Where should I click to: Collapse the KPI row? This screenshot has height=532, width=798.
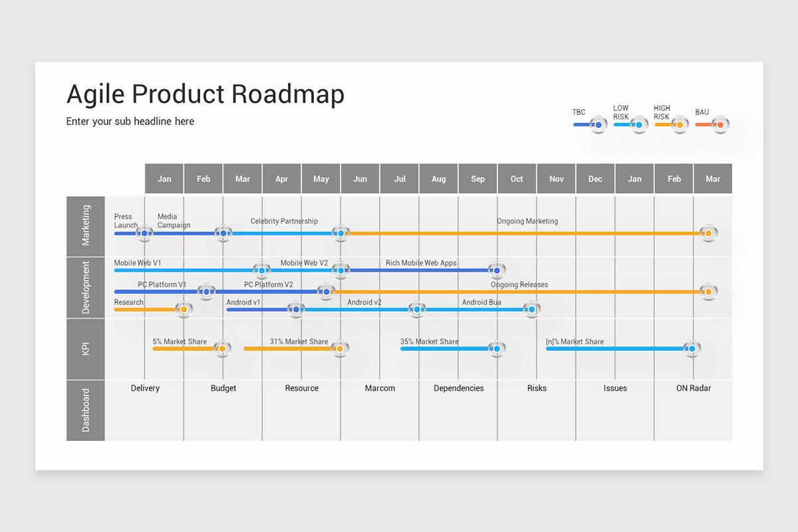[85, 348]
